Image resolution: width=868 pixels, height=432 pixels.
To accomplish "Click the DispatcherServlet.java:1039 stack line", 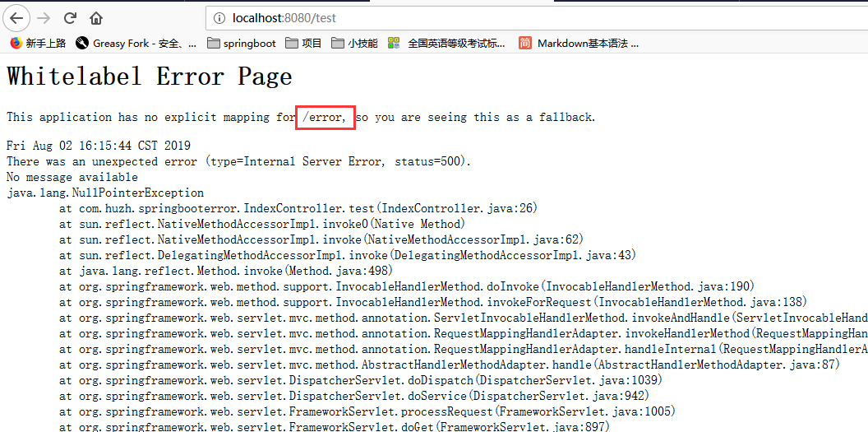I will point(361,380).
